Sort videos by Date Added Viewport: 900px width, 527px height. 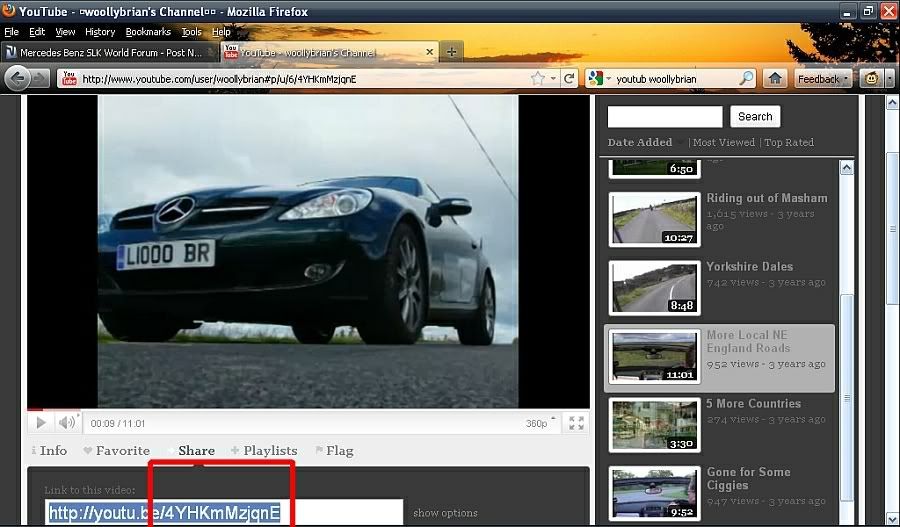point(639,142)
